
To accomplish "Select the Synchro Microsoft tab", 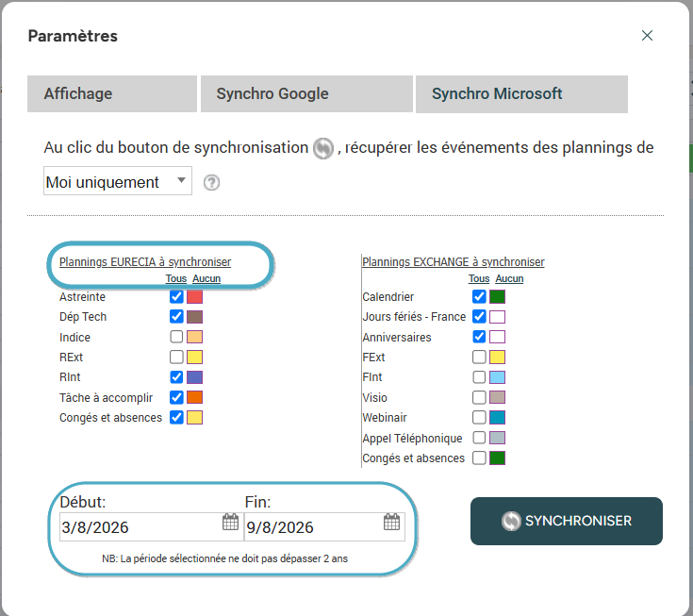I will point(521,93).
